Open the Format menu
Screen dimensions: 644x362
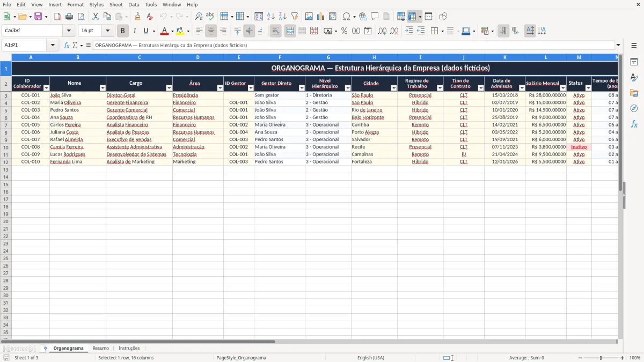tap(76, 4)
